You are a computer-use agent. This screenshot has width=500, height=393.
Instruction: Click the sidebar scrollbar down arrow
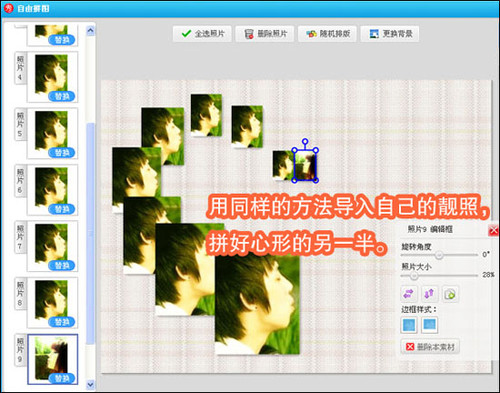click(x=90, y=385)
